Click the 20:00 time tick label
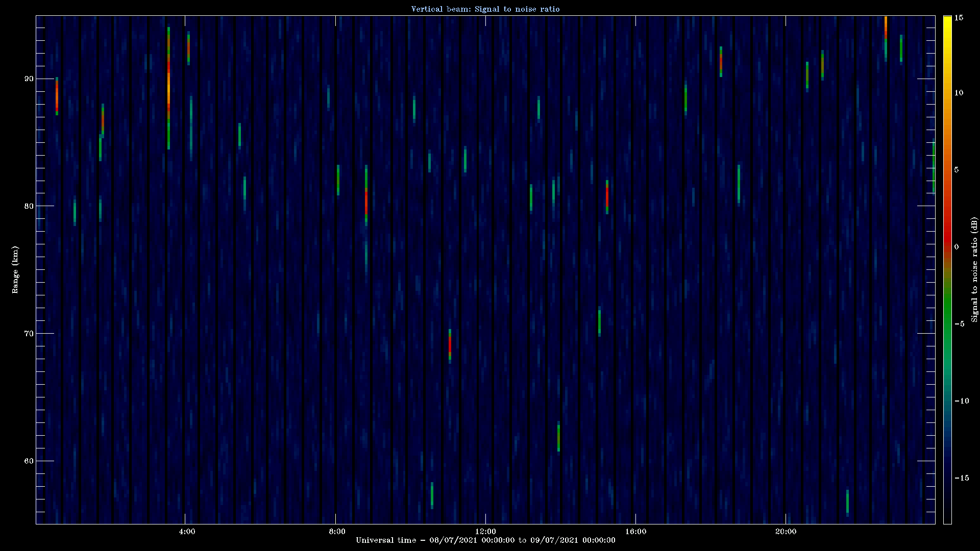 coord(786,532)
